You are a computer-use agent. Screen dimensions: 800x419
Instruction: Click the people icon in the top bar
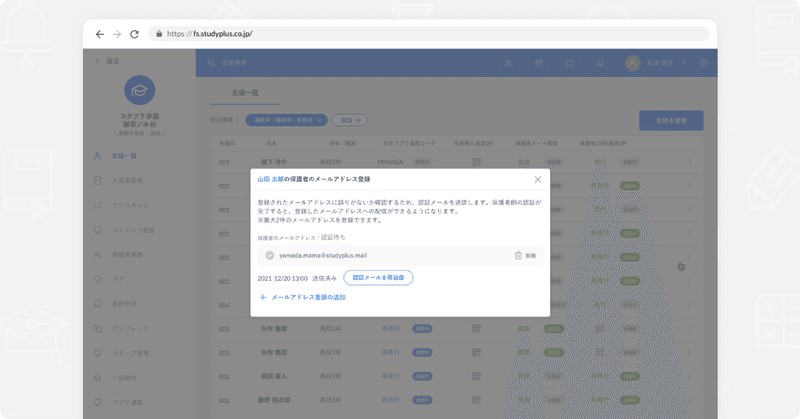508,63
